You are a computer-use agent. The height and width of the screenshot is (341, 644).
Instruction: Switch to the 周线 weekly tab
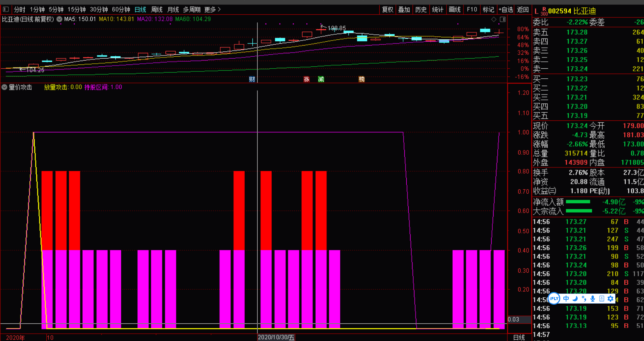(x=157, y=9)
